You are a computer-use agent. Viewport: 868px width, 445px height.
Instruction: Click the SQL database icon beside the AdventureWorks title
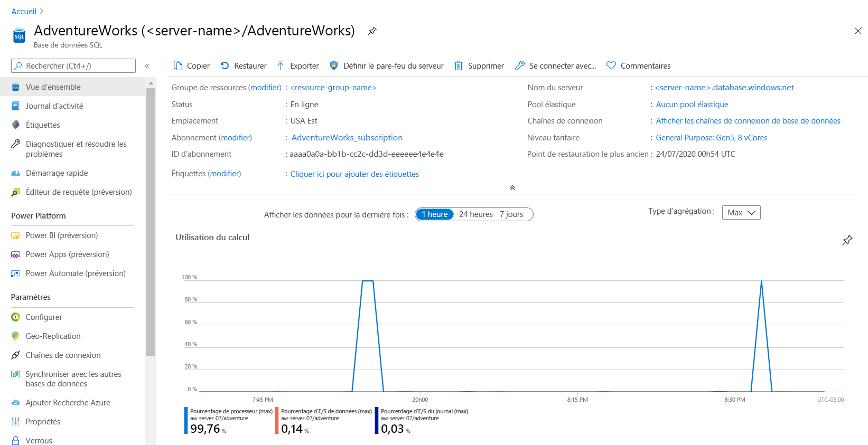[x=19, y=36]
